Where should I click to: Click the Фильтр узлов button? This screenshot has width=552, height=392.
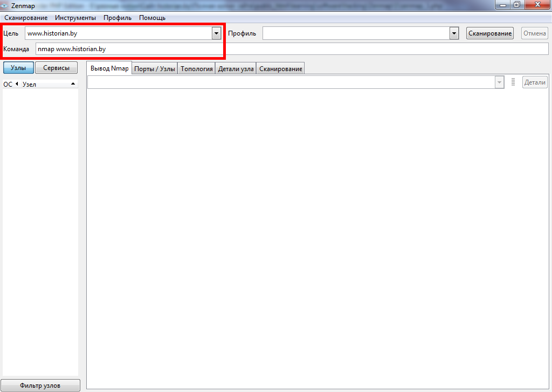(40, 386)
